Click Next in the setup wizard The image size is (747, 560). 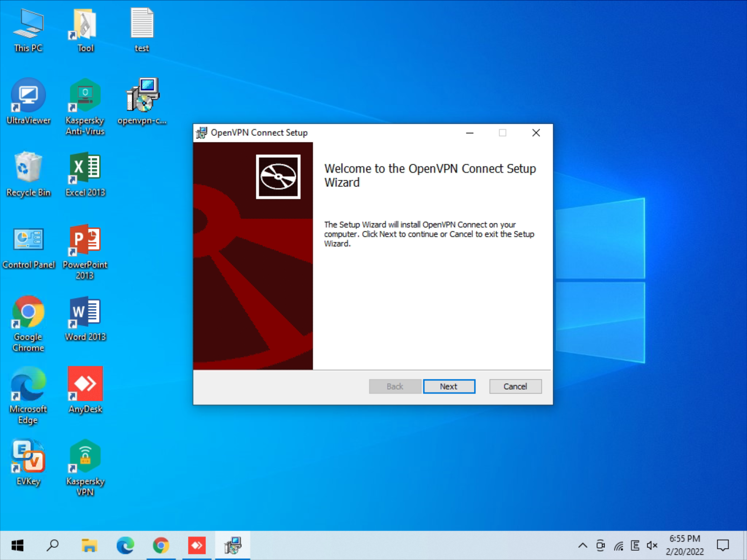click(x=449, y=386)
